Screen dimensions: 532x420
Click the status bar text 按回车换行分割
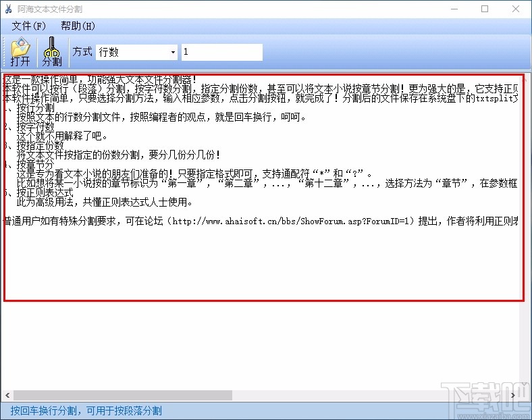click(86, 411)
